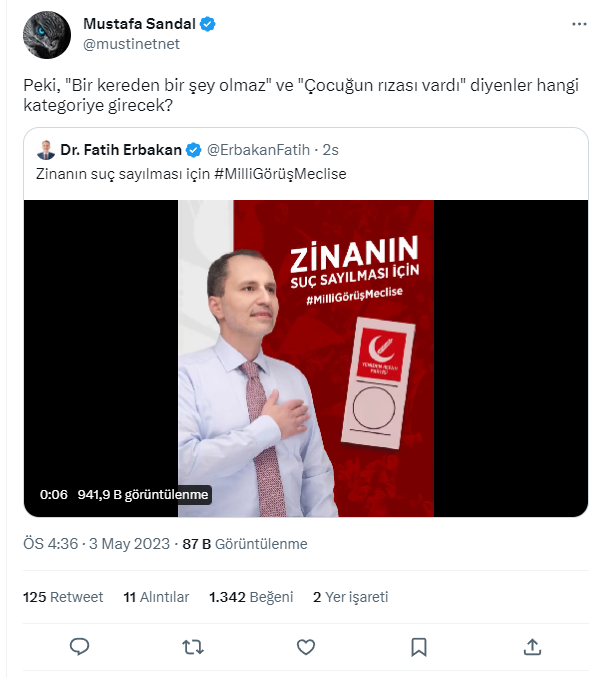This screenshot has width=601, height=678.
Task: Show the 1.342 Beğeni likes list
Action: [x=251, y=597]
